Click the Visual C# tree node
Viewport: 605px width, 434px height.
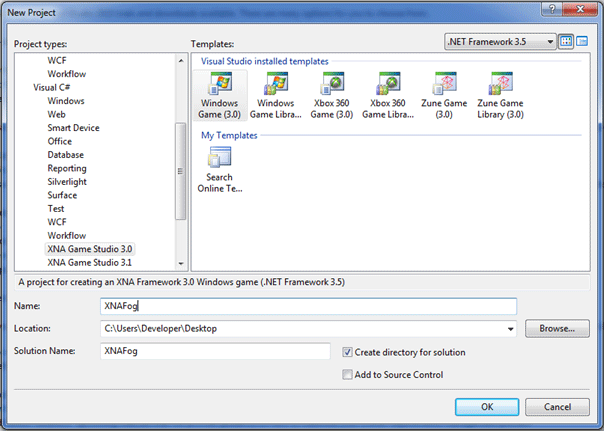click(51, 87)
